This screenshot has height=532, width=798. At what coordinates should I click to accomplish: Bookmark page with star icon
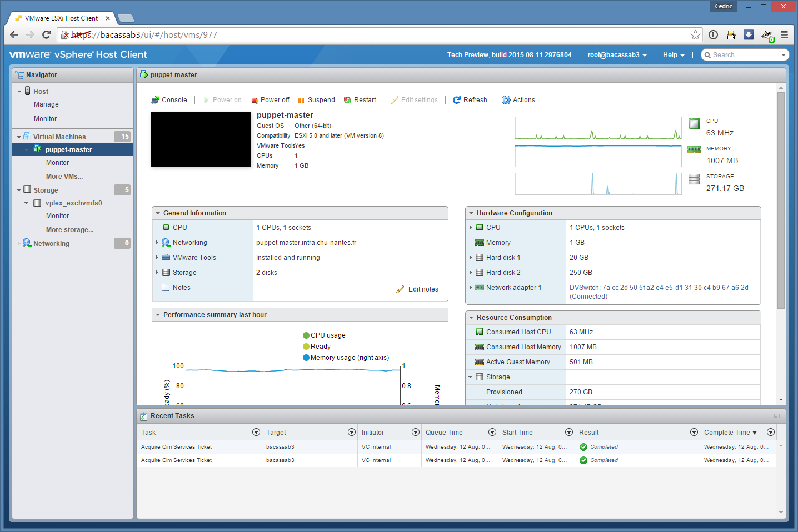695,35
